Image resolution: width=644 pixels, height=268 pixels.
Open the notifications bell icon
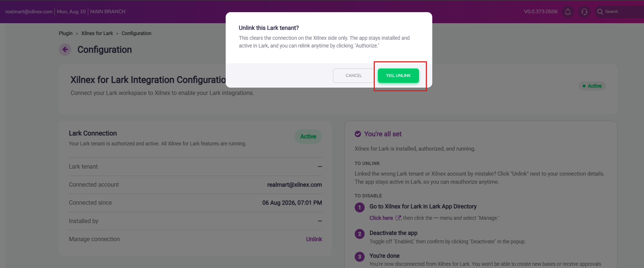pos(568,12)
